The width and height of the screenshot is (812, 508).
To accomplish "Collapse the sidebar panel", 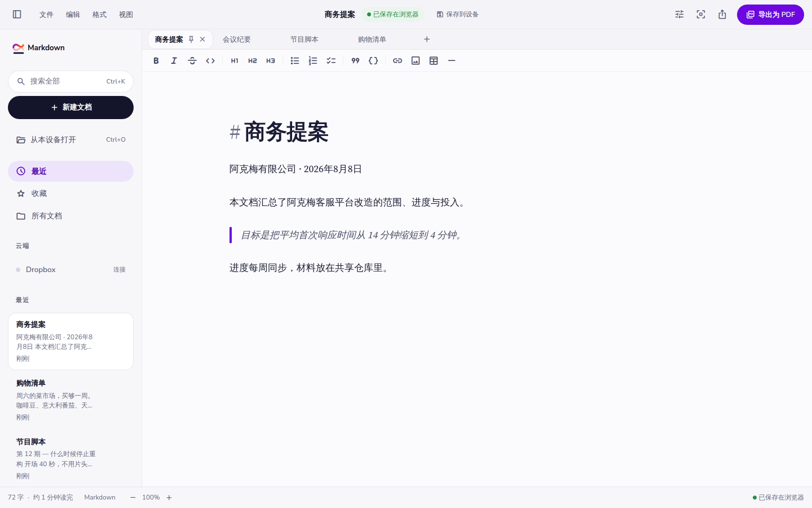I will [17, 15].
